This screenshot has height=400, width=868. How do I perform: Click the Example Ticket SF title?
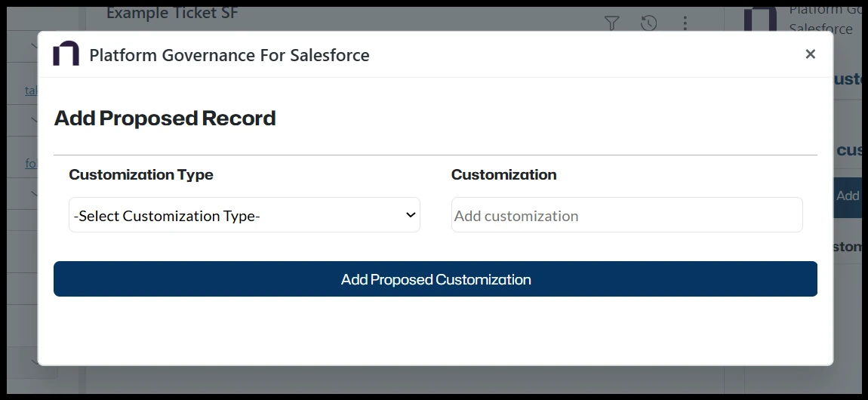(x=172, y=14)
